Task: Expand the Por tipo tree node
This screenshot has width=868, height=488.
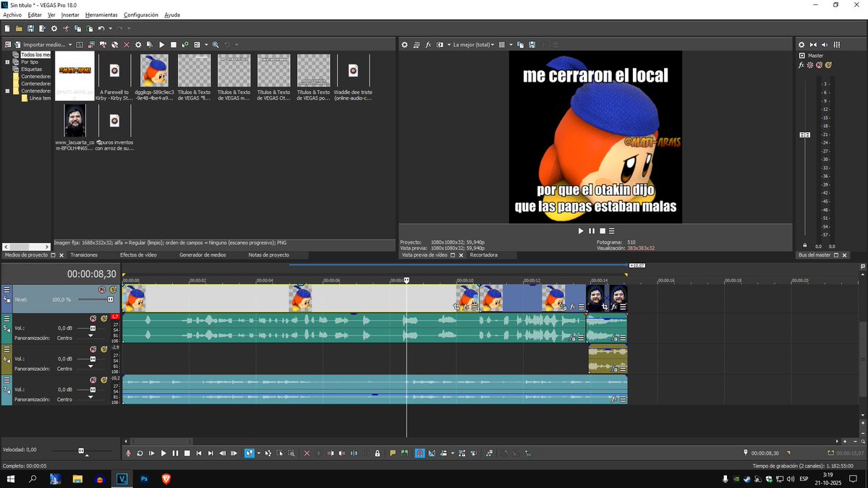Action: coord(7,62)
